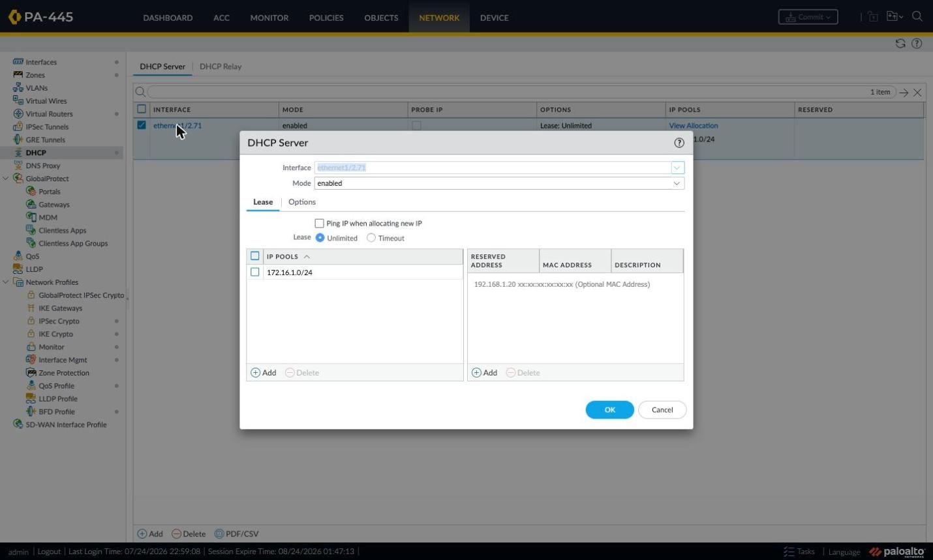
Task: Open SD-WAN Interface Profile icon
Action: [x=18, y=424]
